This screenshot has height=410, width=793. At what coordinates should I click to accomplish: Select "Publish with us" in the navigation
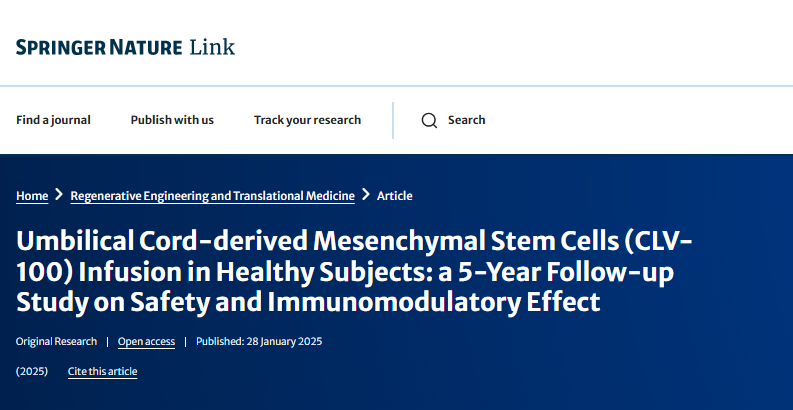click(172, 120)
